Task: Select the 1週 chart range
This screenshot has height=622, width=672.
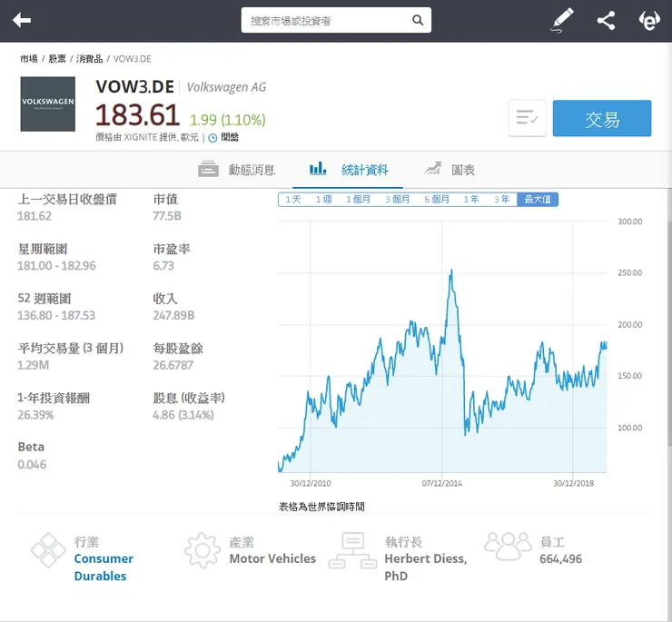Action: tap(323, 200)
